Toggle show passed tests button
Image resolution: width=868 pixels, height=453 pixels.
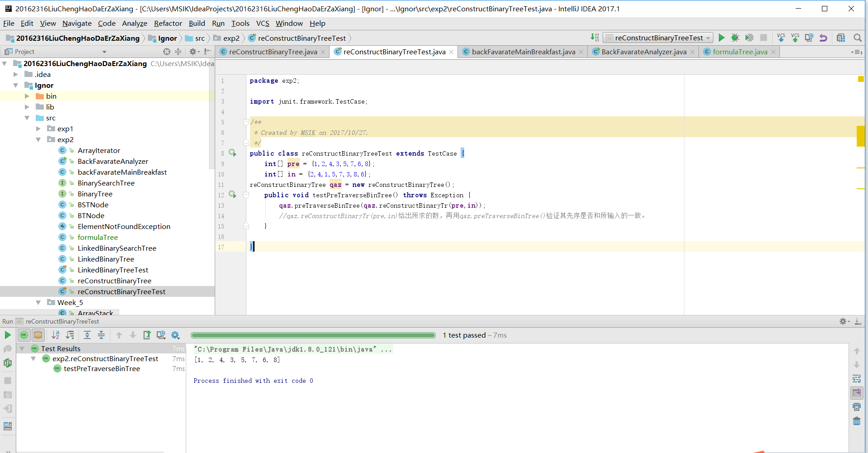point(24,335)
